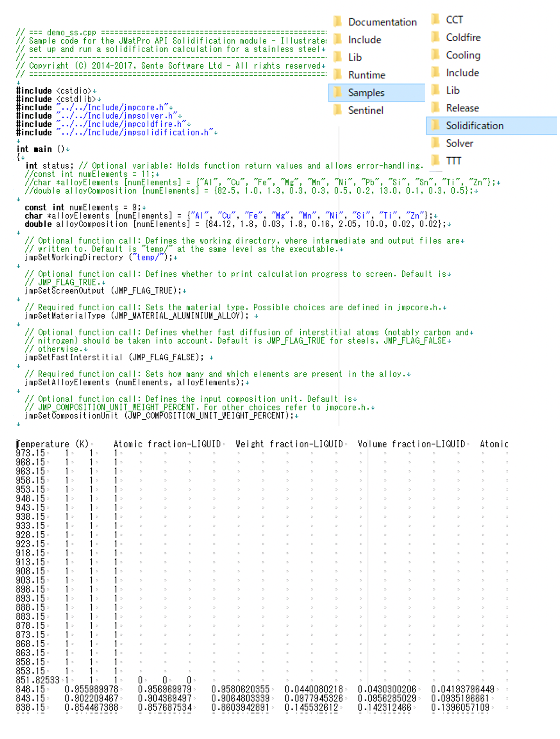Click the TTT folder icon

pos(435,160)
